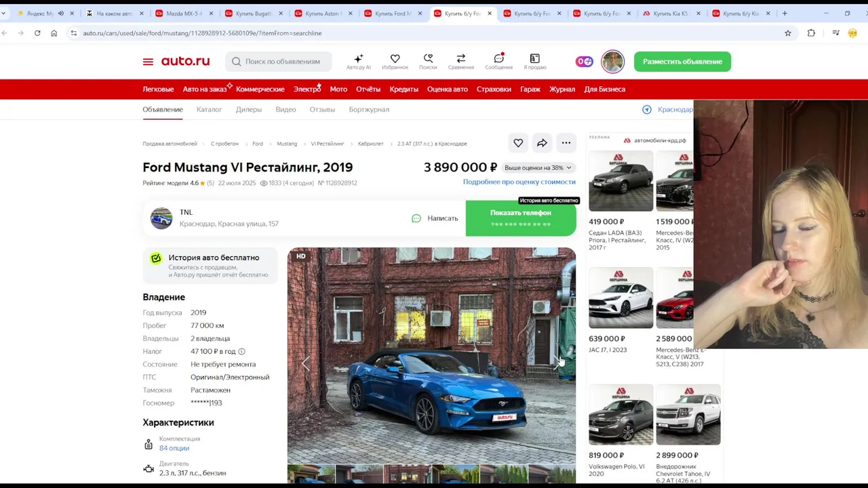
Task: Reload the page
Action: pyautogui.click(x=37, y=33)
